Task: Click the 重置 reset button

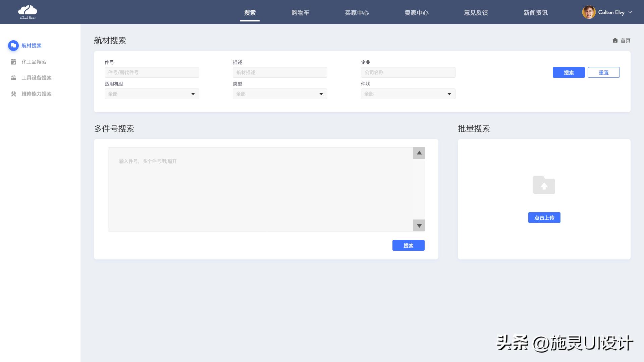Action: [x=603, y=73]
